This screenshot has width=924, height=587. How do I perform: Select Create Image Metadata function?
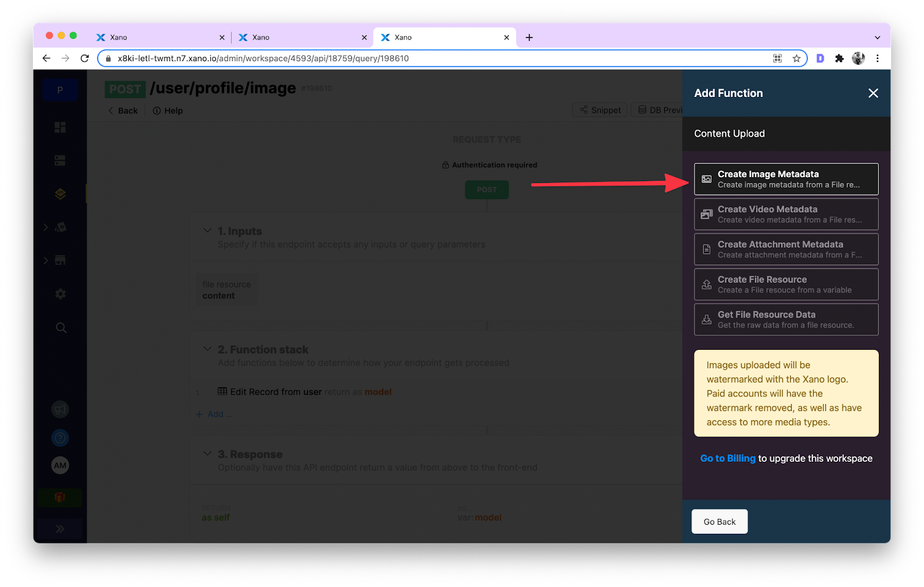pyautogui.click(x=785, y=178)
